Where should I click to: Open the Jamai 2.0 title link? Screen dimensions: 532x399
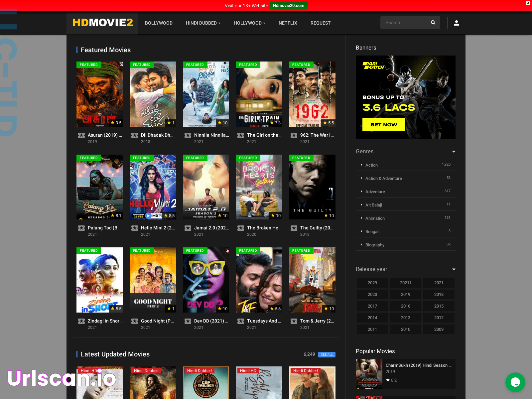211,228
